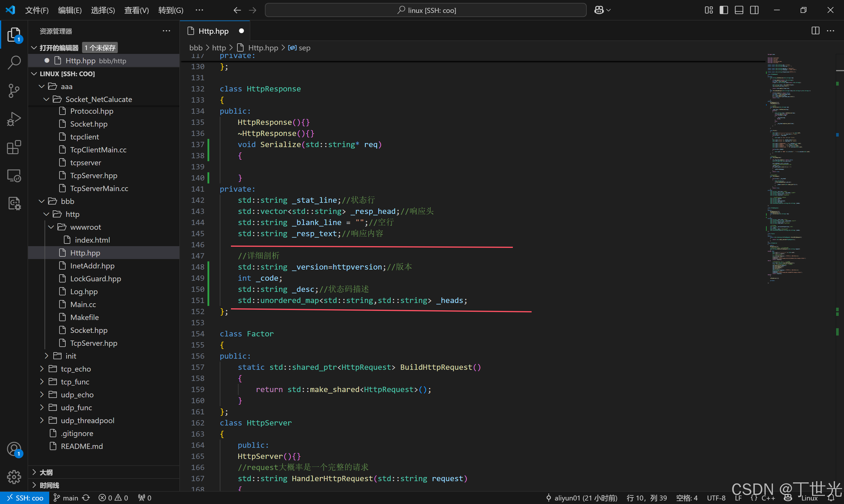Open the Extensions view icon

[x=14, y=147]
